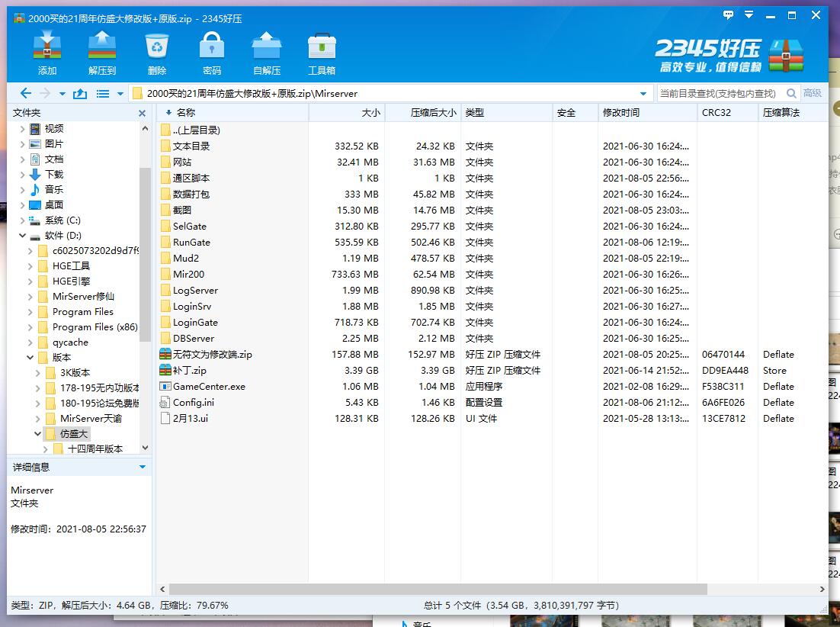Sort by the 修改时间 column header
The height and width of the screenshot is (627, 840).
coord(620,112)
